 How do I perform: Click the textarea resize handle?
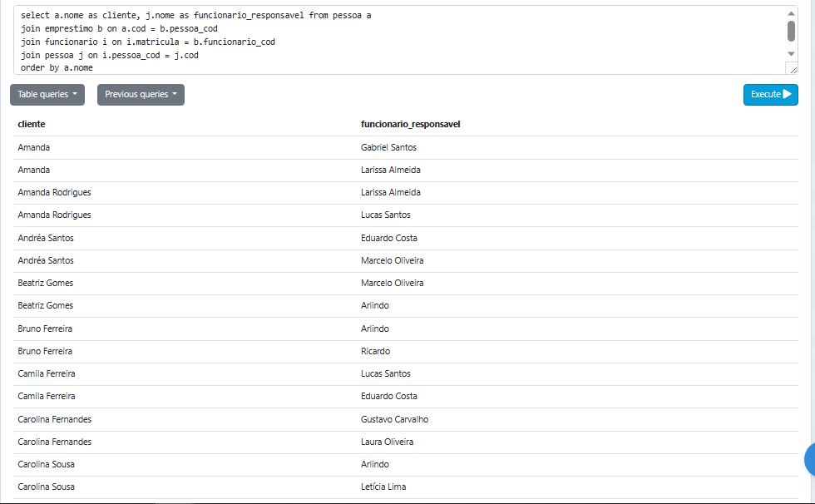(793, 69)
